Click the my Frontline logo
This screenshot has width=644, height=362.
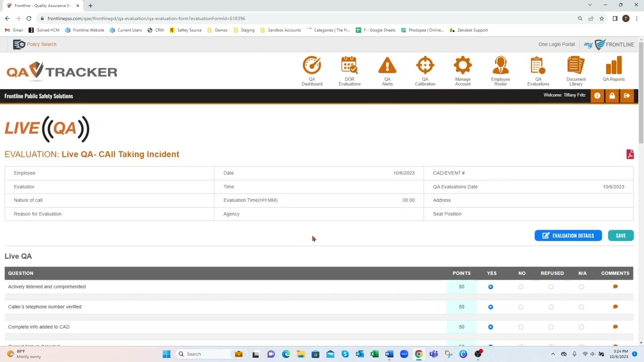coord(609,44)
